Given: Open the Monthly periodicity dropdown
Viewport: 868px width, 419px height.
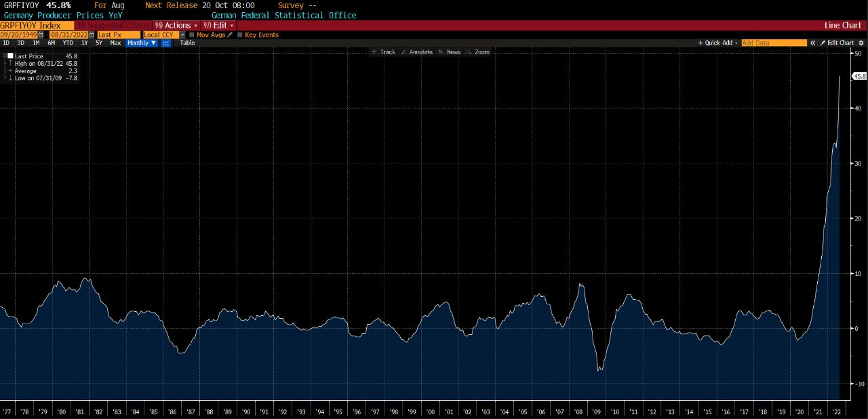Looking at the screenshot, I should [142, 43].
